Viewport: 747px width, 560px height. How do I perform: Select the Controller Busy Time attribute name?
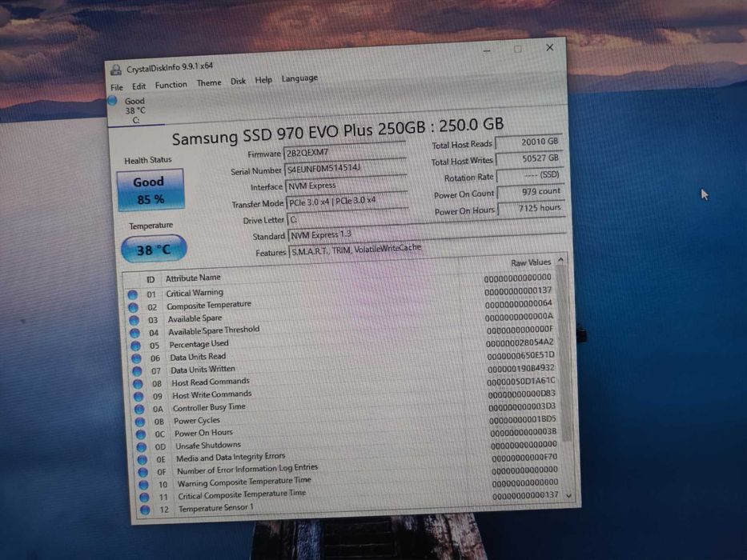tap(209, 408)
